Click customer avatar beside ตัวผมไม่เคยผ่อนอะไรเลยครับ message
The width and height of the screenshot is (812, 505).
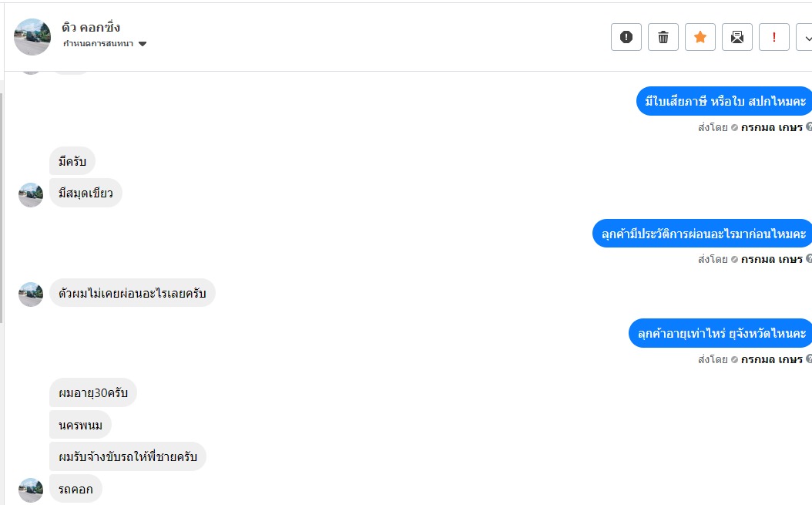[31, 295]
